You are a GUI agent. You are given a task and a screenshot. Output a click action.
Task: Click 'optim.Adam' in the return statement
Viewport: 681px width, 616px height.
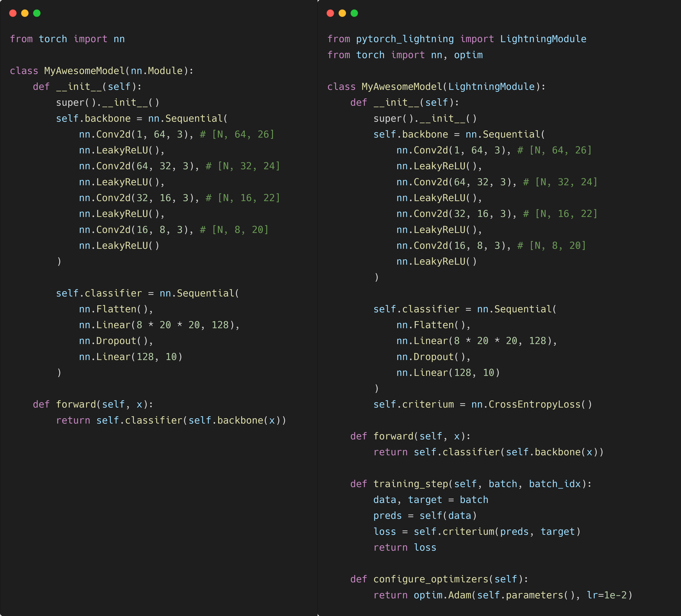[x=442, y=595]
